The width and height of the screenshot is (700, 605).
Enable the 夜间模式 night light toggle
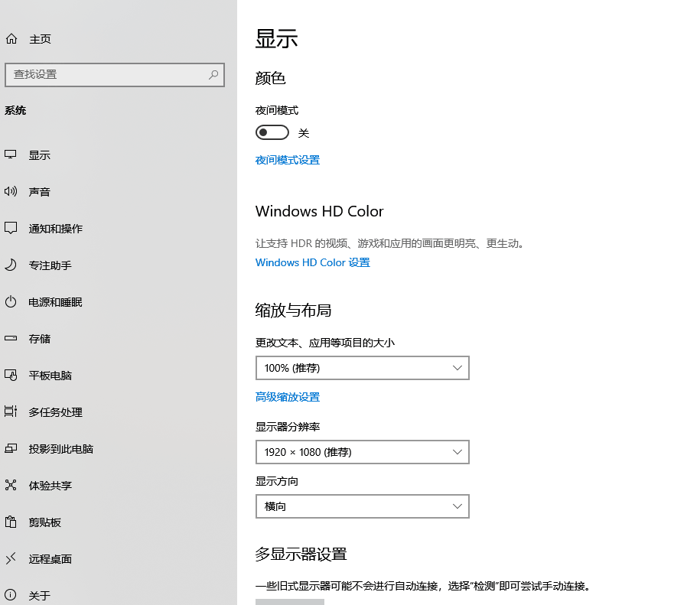pyautogui.click(x=272, y=132)
